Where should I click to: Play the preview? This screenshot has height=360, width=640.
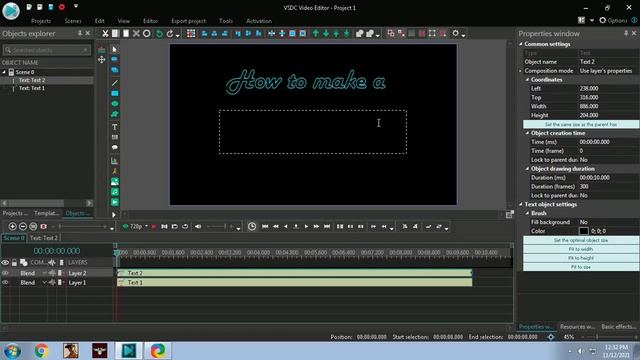(x=306, y=227)
